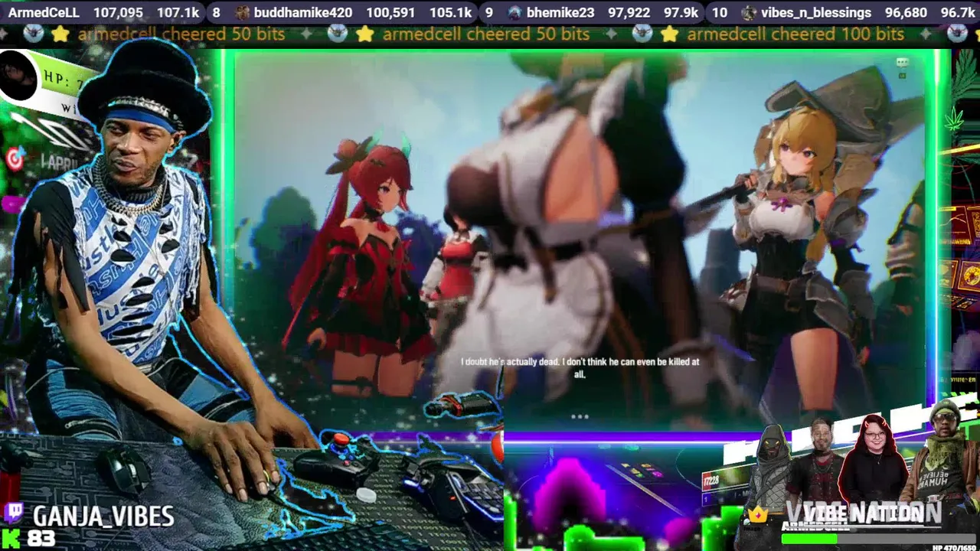The width and height of the screenshot is (980, 551).
Task: Click the '97.9k' value beside bhemike23
Action: pyautogui.click(x=681, y=12)
